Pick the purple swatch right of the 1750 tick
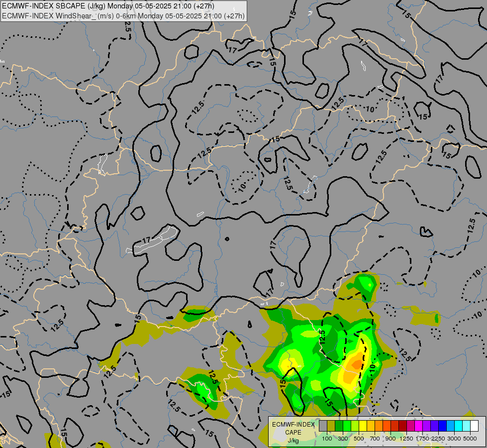The width and height of the screenshot is (487, 448). [426, 426]
